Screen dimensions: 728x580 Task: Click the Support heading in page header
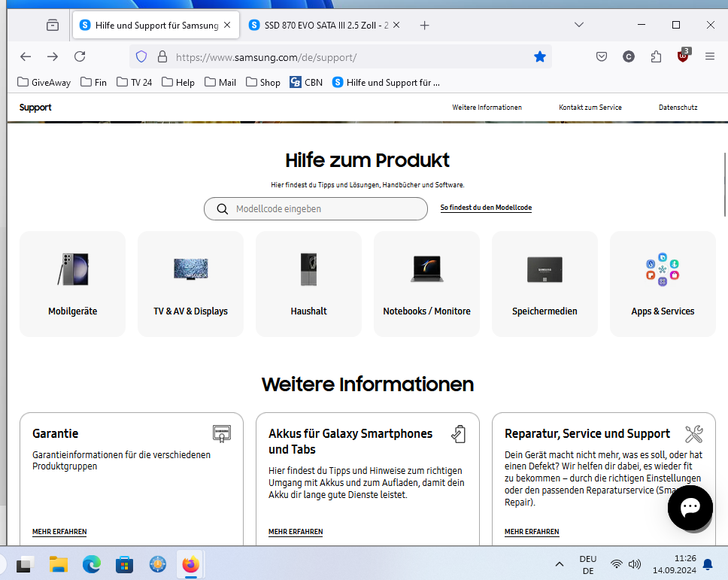pyautogui.click(x=35, y=108)
